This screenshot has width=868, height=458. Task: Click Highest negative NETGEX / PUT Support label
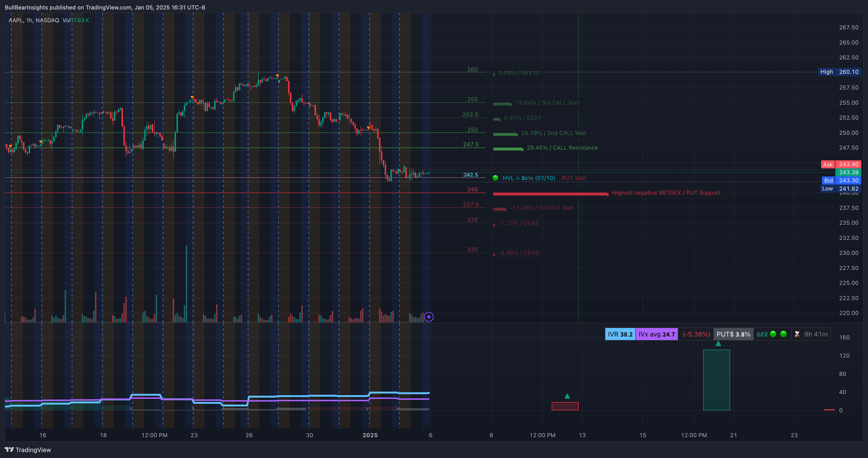click(666, 193)
